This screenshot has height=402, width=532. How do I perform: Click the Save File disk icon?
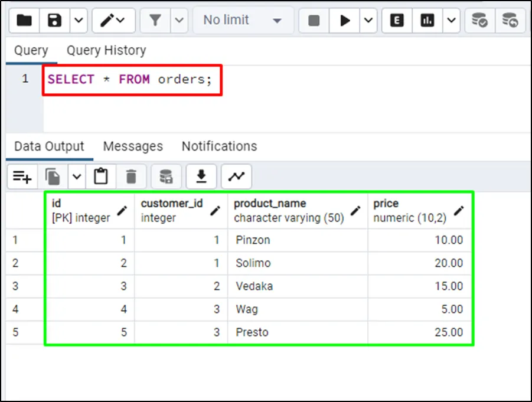click(55, 21)
